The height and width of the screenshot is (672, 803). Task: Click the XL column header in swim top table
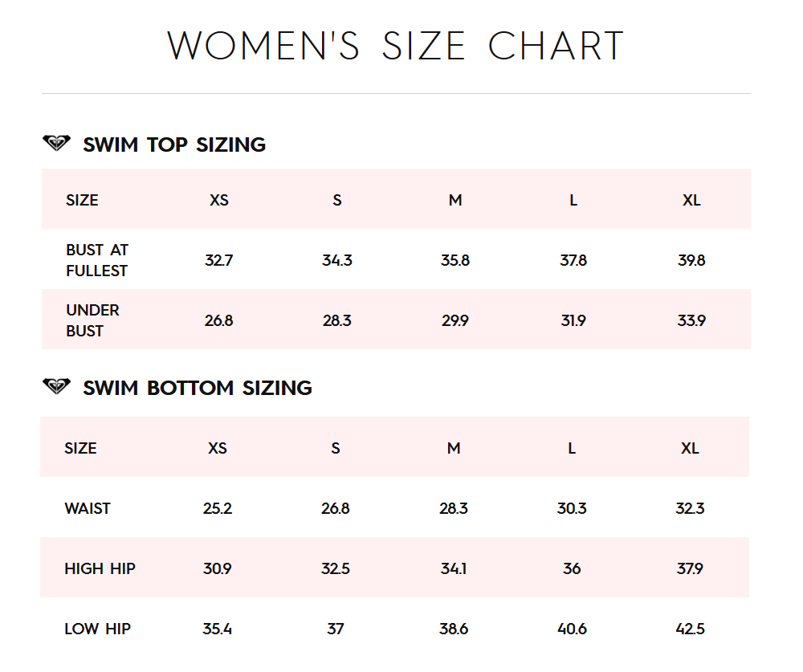[691, 200]
